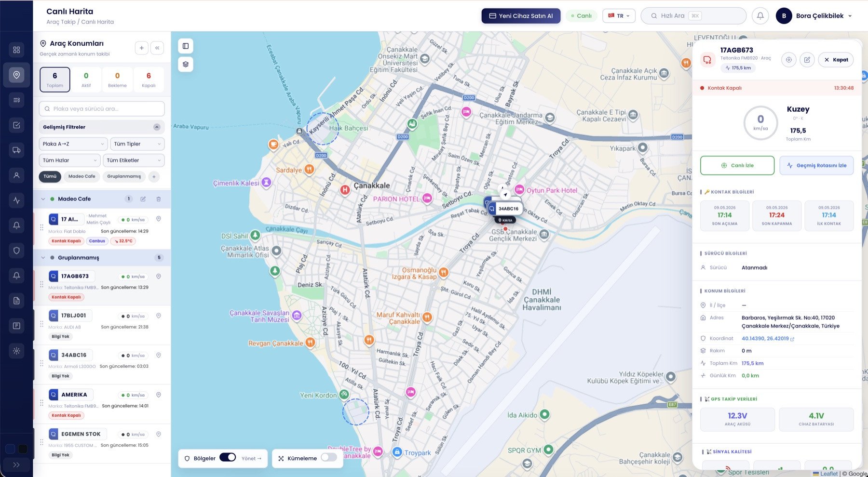This screenshot has height=477, width=868.
Task: Delete the Madeo Cafe group
Action: [158, 199]
